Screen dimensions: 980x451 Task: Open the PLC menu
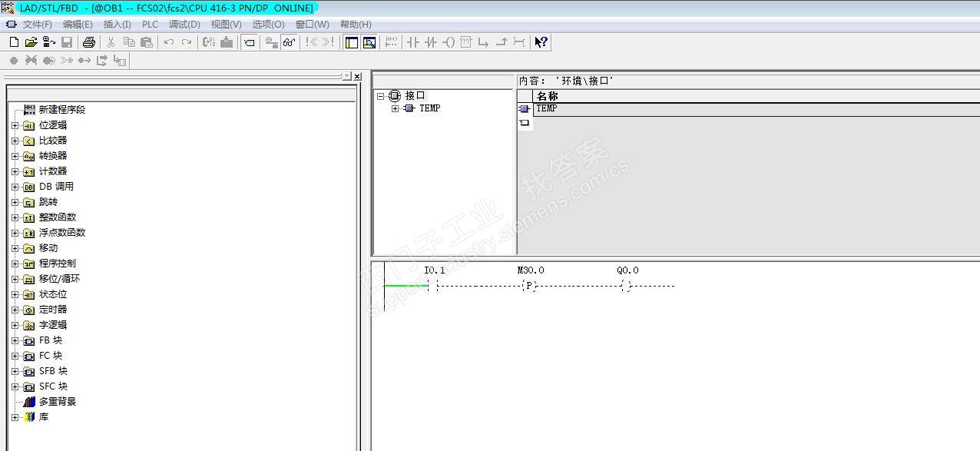pyautogui.click(x=150, y=25)
